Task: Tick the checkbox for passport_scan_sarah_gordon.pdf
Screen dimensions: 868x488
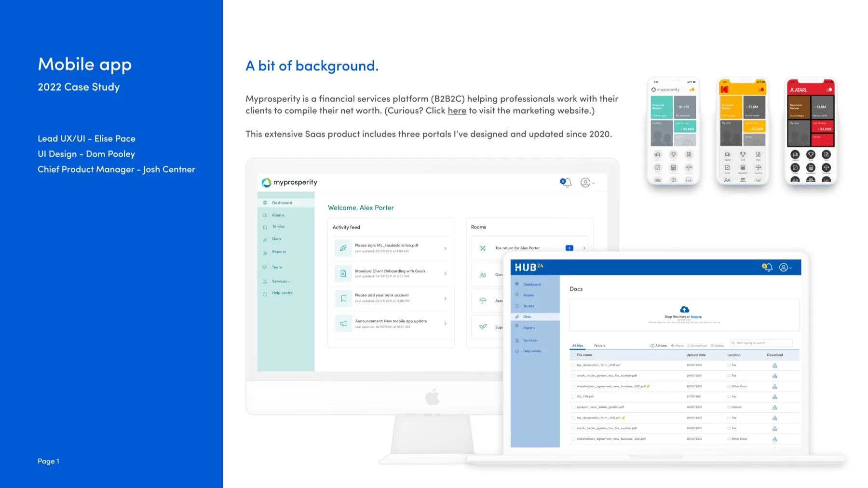Action: [x=573, y=407]
